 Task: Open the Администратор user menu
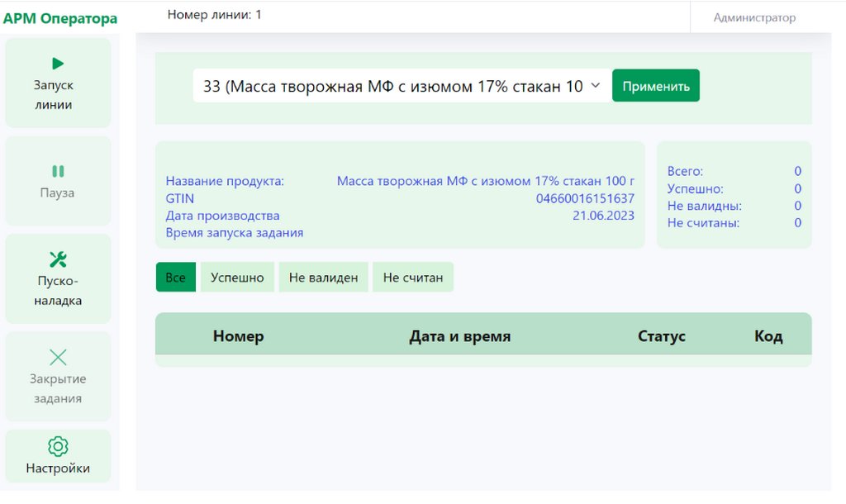click(754, 18)
